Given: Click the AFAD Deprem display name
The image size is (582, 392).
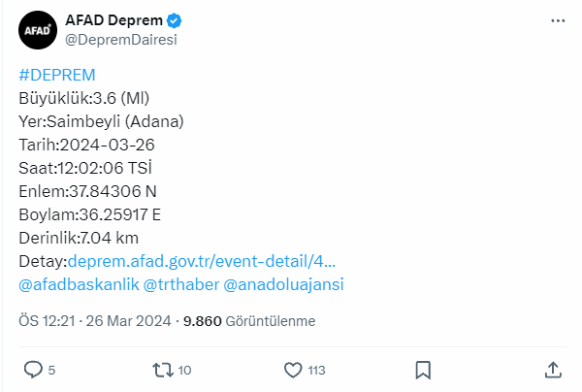Looking at the screenshot, I should [x=113, y=20].
